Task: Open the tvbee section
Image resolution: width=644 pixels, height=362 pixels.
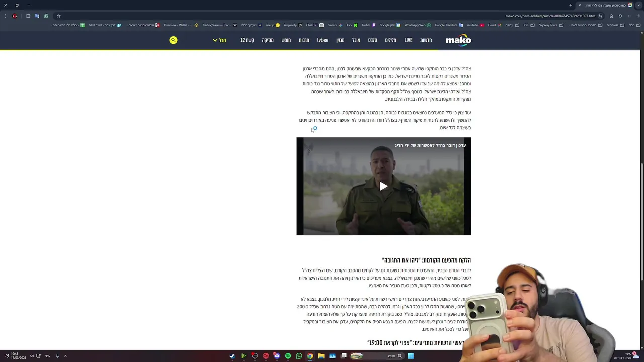Action: [323, 40]
